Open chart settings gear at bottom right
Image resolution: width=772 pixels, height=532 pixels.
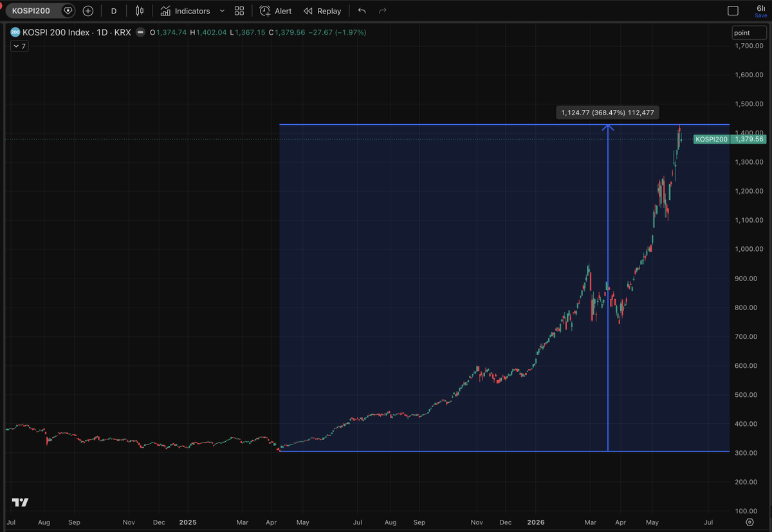pyautogui.click(x=750, y=522)
